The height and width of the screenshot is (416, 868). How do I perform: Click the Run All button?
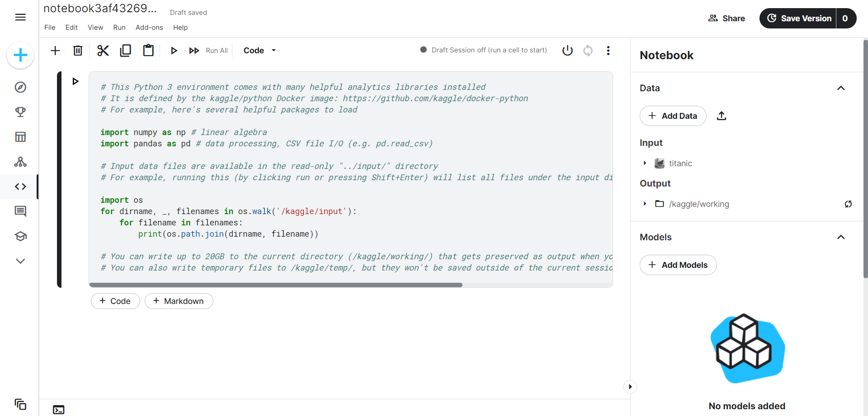[x=208, y=51]
